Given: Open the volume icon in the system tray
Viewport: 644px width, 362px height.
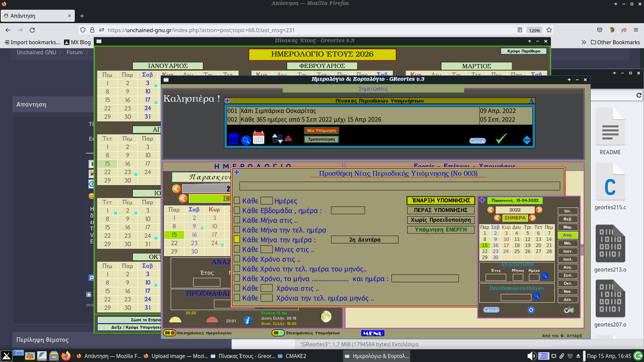Looking at the screenshot, I should 531,356.
